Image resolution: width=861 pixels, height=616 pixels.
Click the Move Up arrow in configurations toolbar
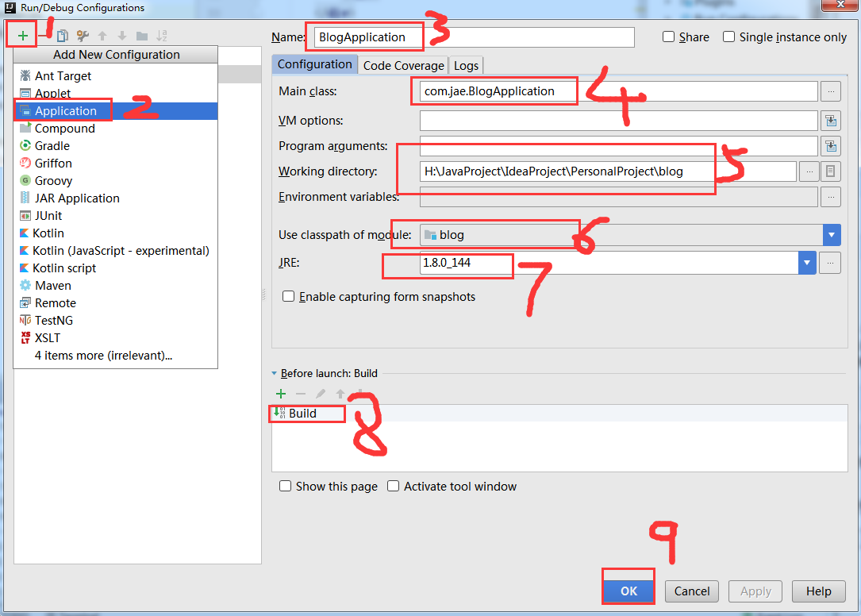tap(102, 36)
